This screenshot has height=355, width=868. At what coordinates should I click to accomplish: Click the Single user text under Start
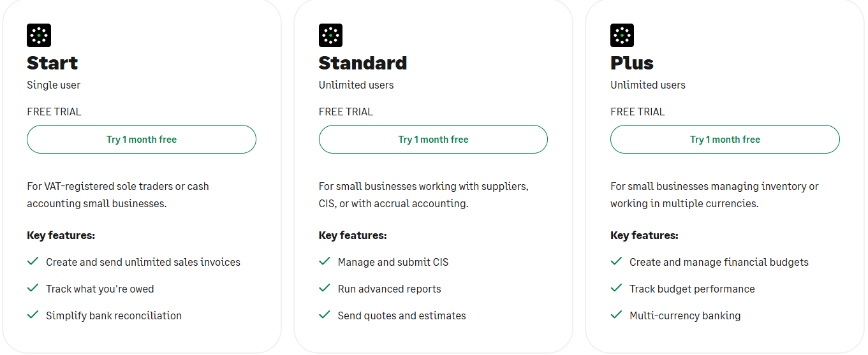(54, 85)
